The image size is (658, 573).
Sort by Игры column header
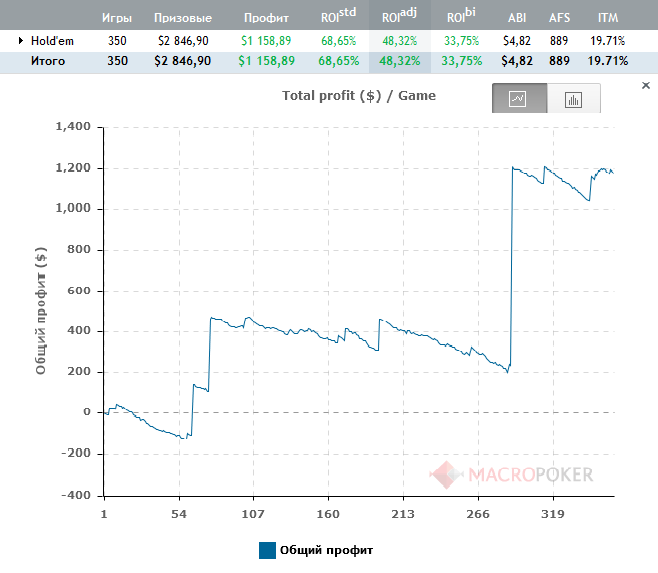tap(117, 18)
